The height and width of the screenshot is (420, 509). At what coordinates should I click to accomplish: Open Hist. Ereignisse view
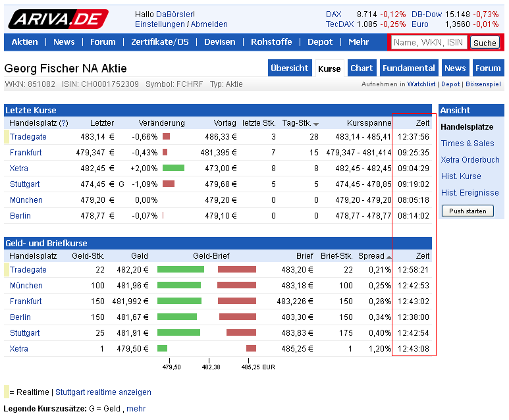(x=469, y=193)
